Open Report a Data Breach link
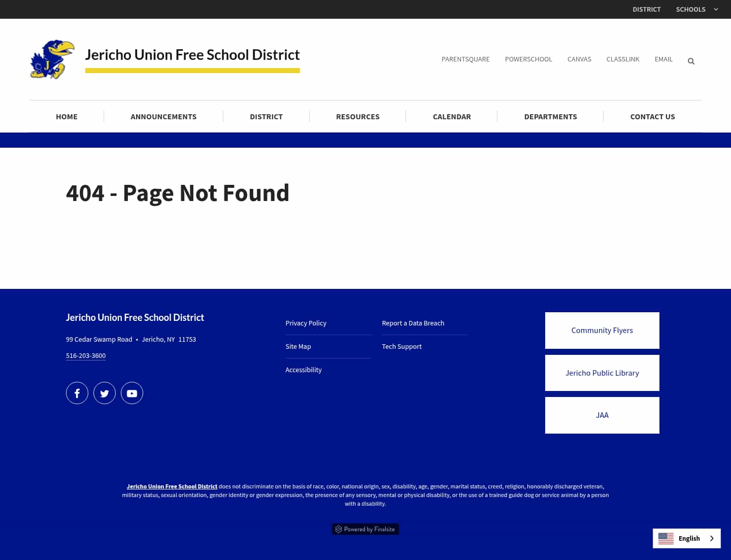The image size is (731, 560). [x=413, y=323]
